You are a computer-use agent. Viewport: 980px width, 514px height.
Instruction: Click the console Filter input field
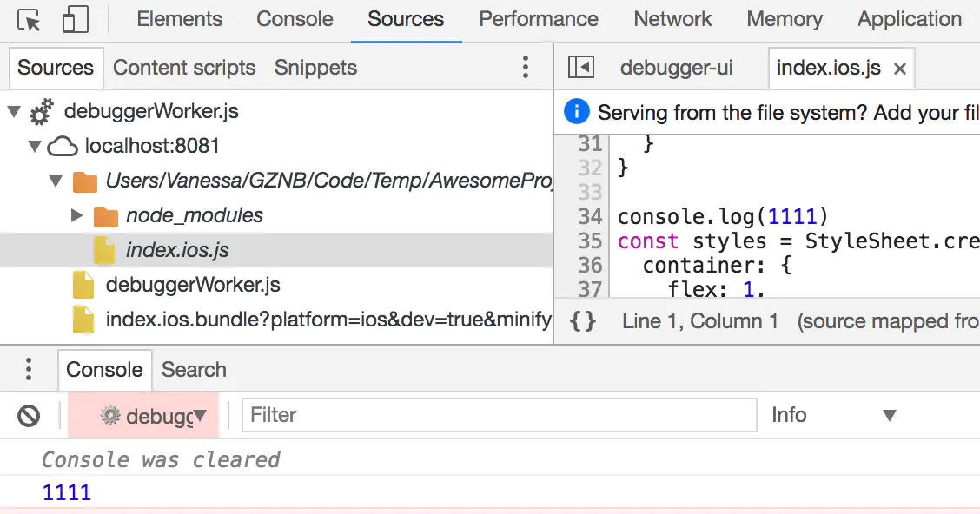point(499,415)
